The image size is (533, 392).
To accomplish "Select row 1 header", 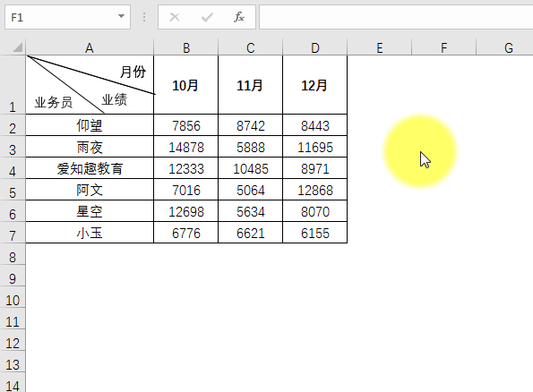I will 13,85.
